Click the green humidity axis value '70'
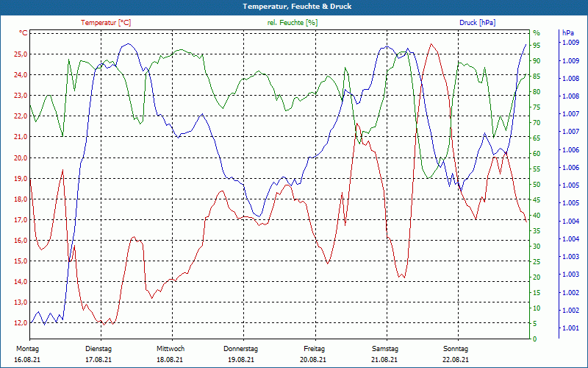 click(x=537, y=123)
